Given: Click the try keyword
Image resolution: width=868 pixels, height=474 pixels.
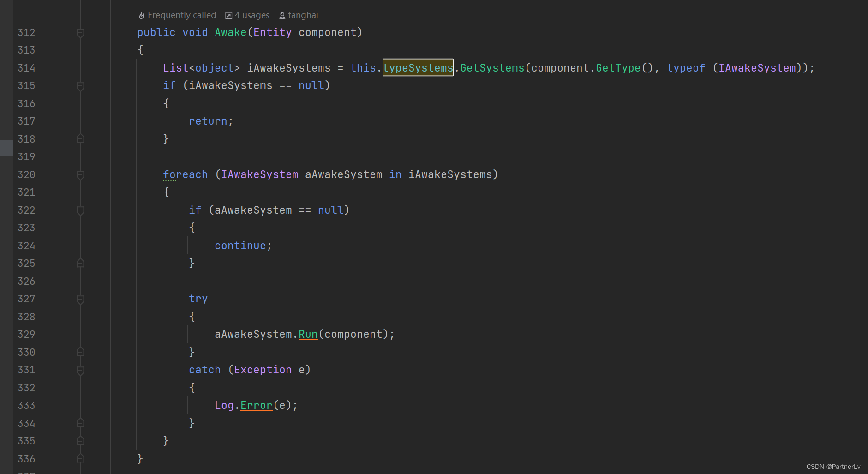Looking at the screenshot, I should click(x=198, y=299).
